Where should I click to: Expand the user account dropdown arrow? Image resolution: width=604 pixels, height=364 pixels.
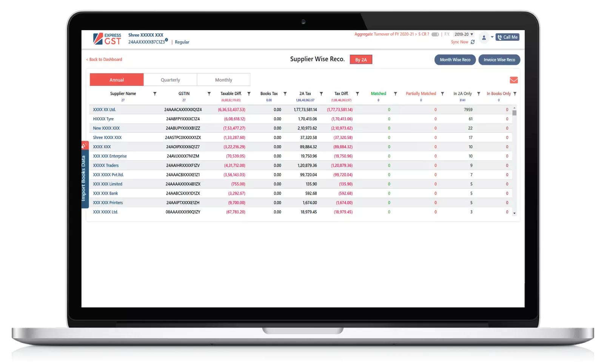click(x=492, y=37)
